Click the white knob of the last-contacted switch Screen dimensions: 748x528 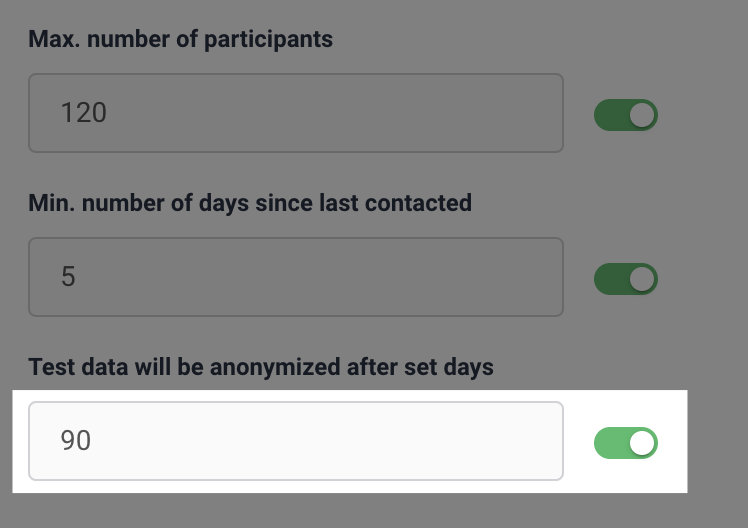[x=642, y=279]
